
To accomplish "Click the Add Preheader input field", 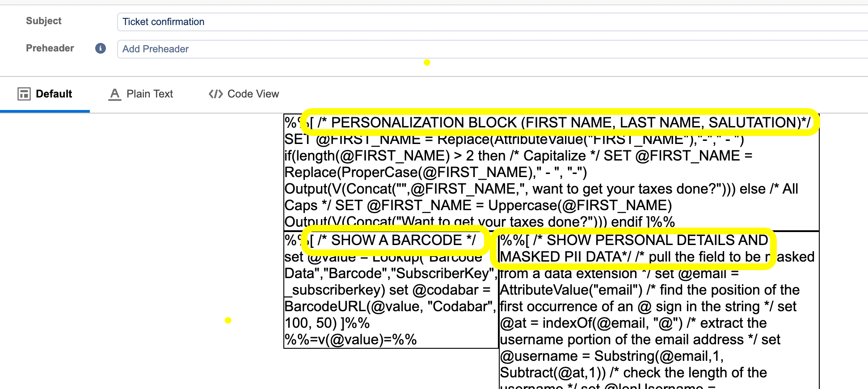I will click(492, 49).
